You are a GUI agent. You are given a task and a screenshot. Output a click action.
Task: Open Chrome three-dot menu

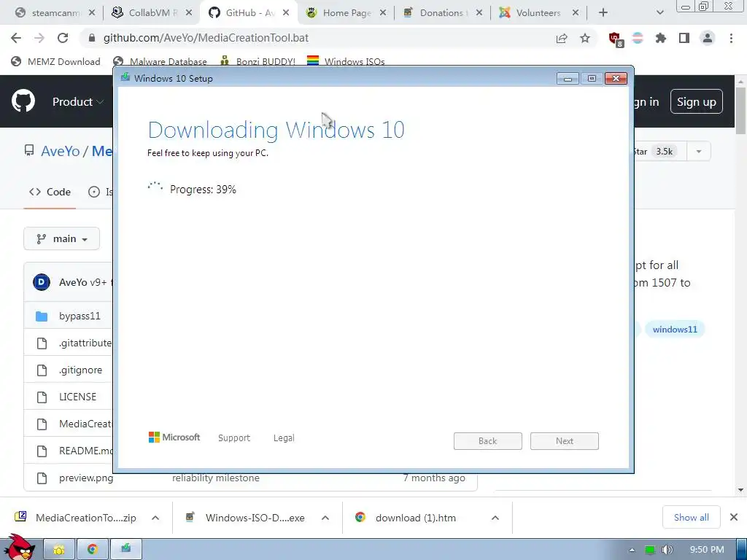click(x=731, y=38)
